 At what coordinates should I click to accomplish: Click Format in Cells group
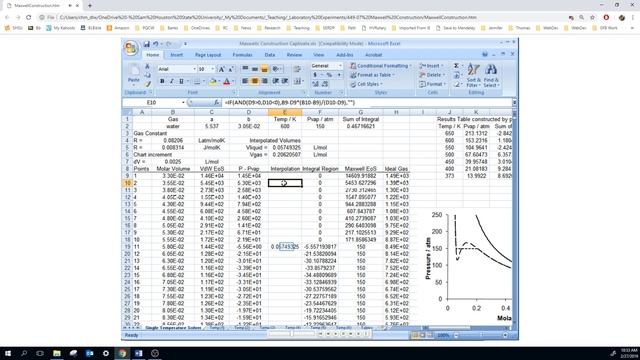click(x=432, y=84)
